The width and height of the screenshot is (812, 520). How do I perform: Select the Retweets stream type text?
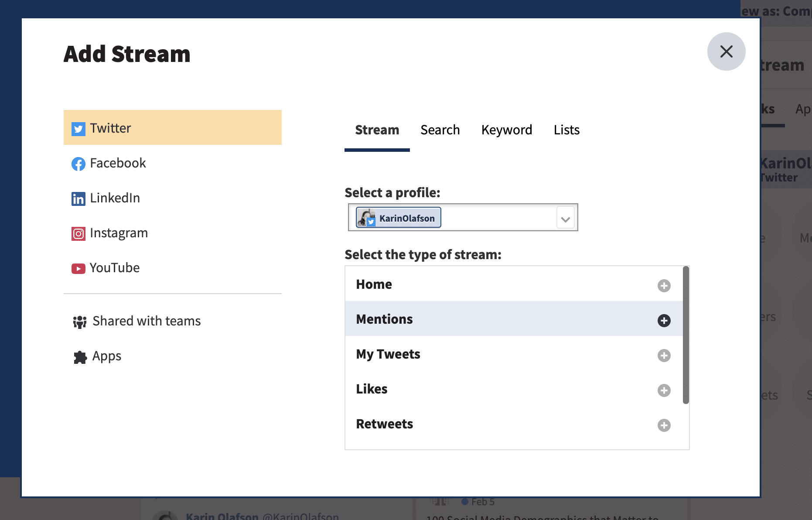pos(385,424)
